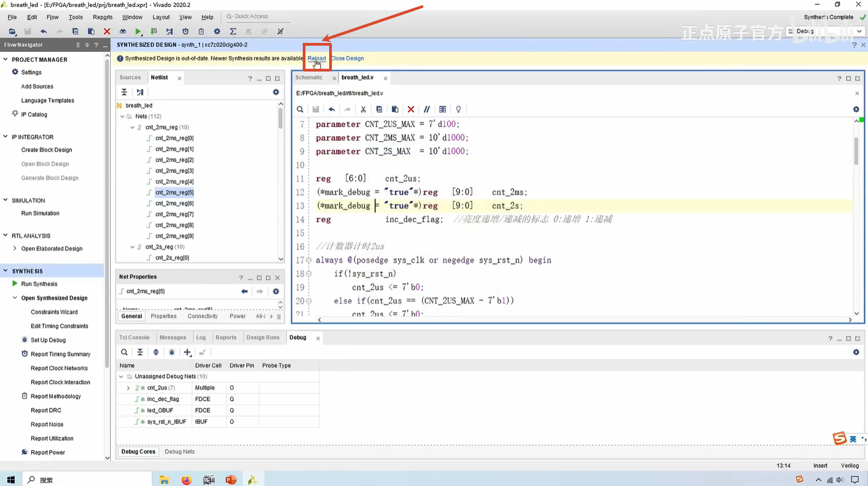Switch to the Sources tab
This screenshot has height=486, width=868.
coord(130,78)
